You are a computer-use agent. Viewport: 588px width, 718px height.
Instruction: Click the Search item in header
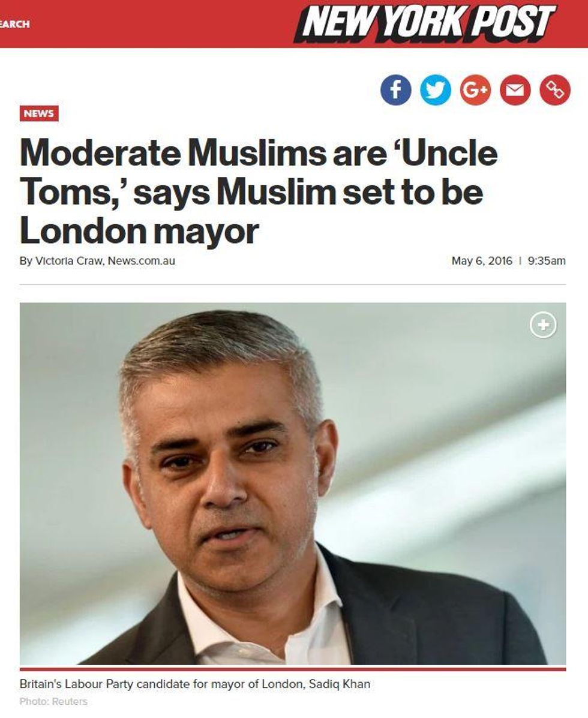[x=14, y=24]
